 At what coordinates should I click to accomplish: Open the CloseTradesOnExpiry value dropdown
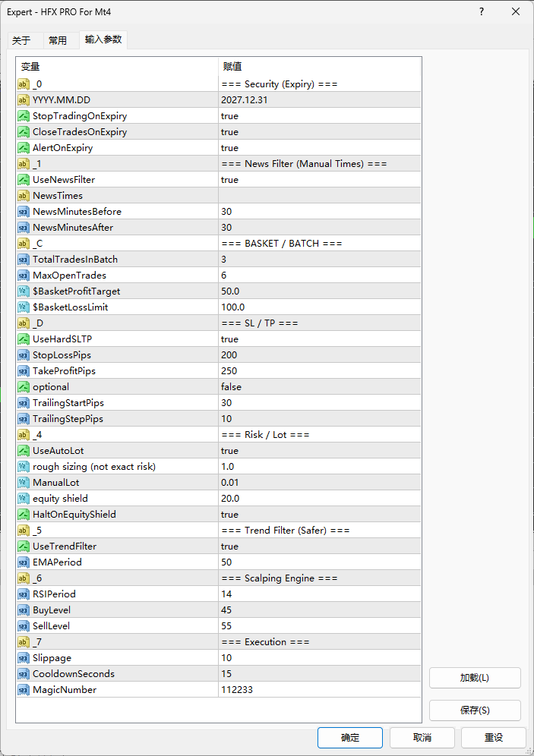pyautogui.click(x=319, y=132)
